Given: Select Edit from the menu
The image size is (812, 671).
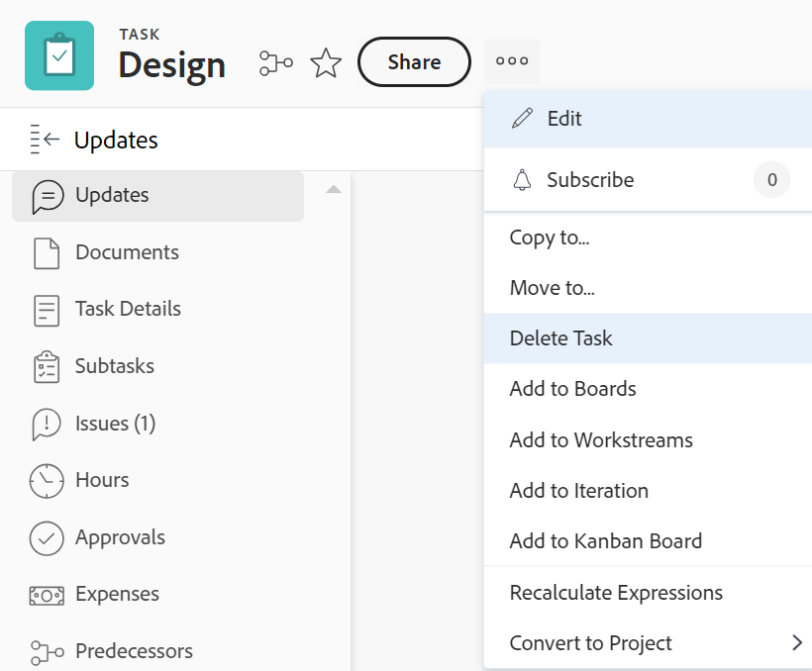Looking at the screenshot, I should (564, 119).
